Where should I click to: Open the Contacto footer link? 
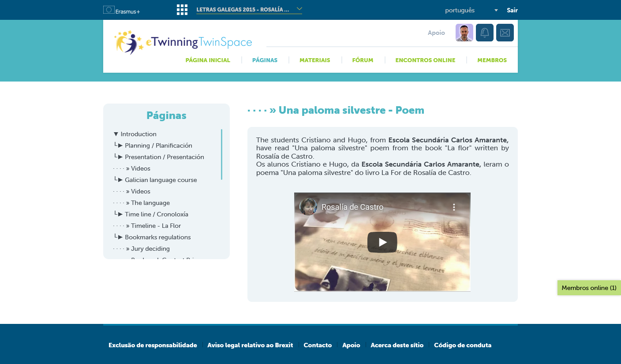318,345
